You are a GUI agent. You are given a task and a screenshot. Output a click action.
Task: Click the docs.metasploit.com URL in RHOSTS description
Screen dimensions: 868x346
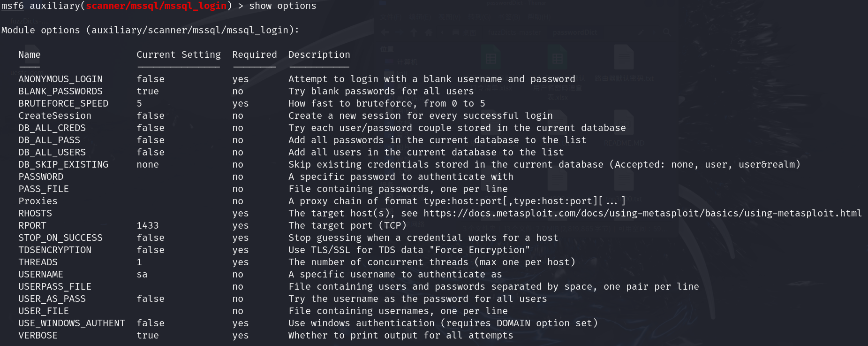point(642,214)
